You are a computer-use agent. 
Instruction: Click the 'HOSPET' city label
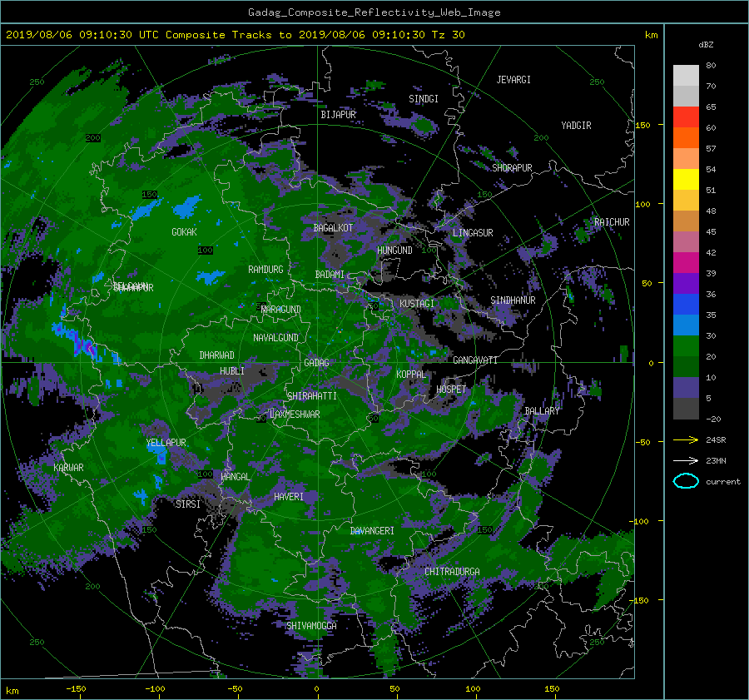(451, 390)
